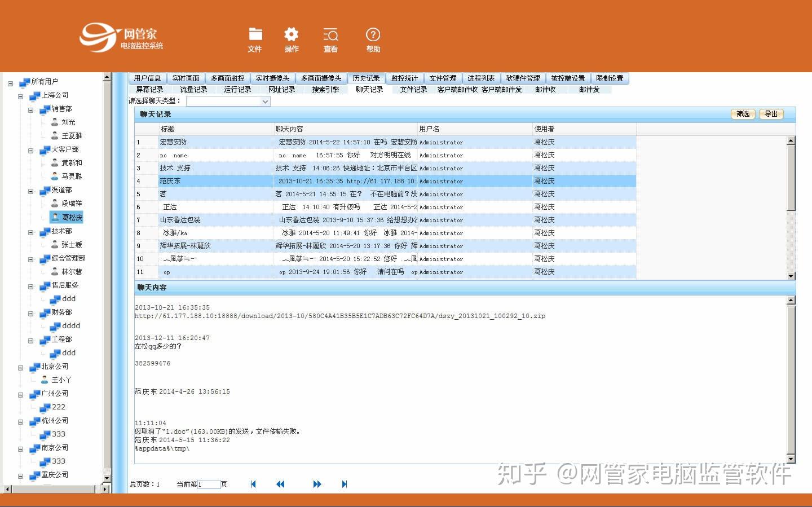Collapse the 大客户部 tree node

[x=30, y=151]
